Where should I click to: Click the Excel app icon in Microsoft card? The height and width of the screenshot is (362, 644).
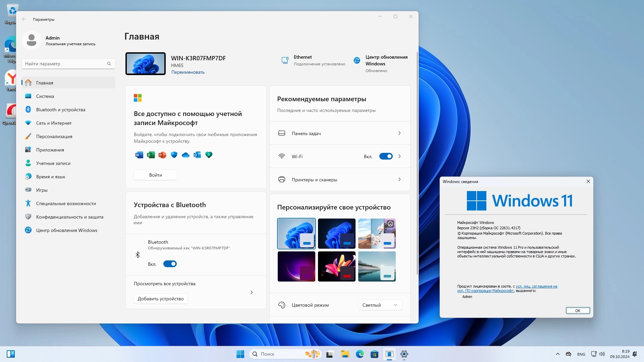[151, 155]
